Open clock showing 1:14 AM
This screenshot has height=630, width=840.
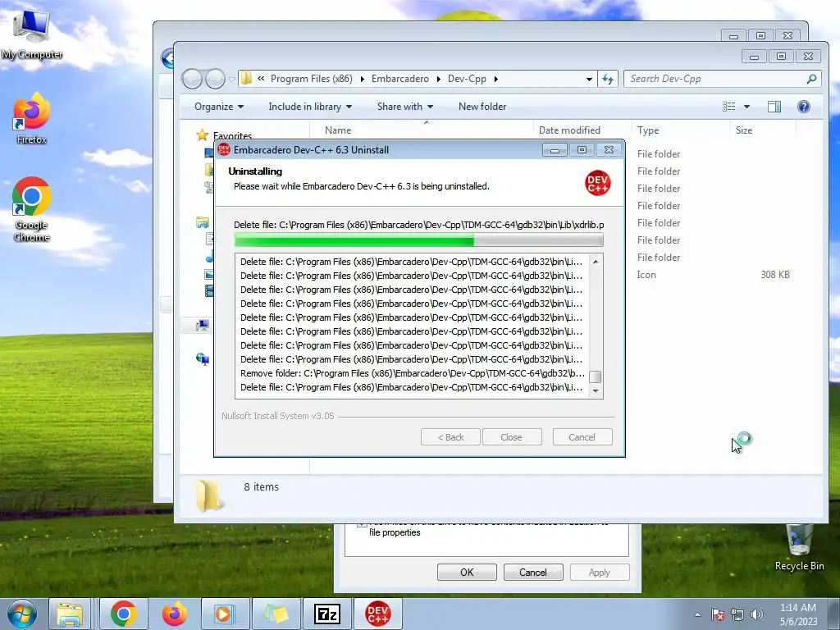[798, 614]
